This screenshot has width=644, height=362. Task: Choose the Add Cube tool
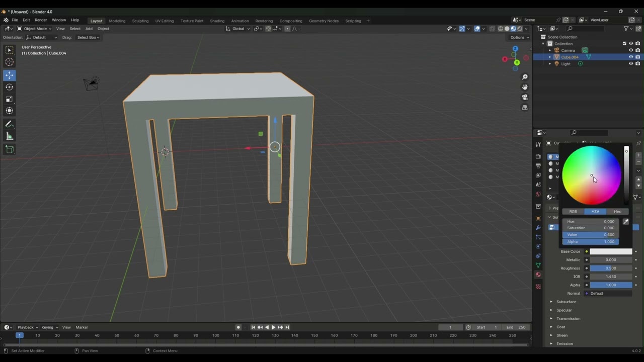pyautogui.click(x=10, y=149)
